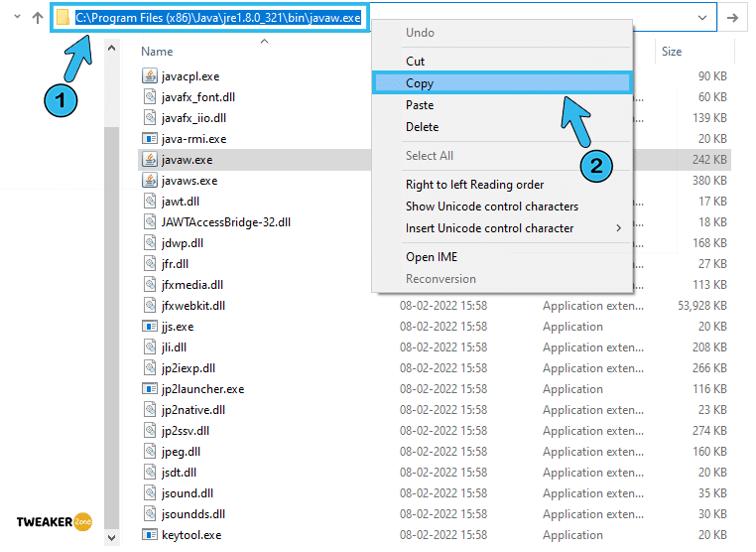Choose Paste from the context menu

[x=501, y=105]
